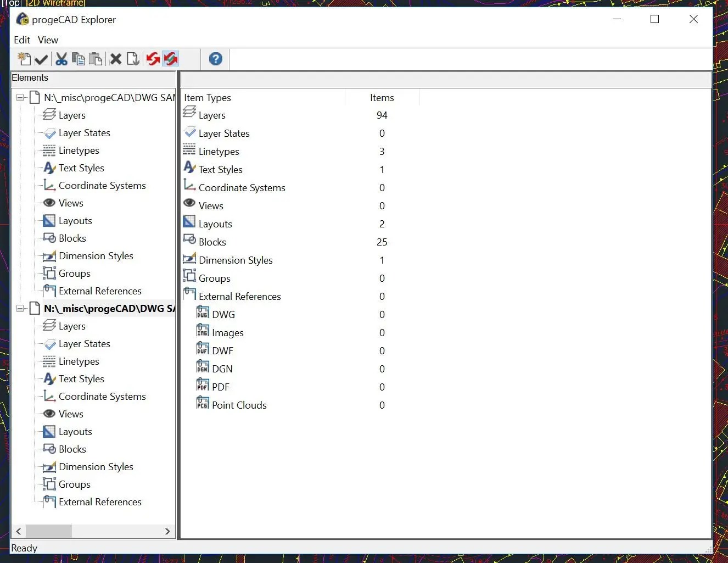The image size is (728, 563).
Task: Click Blocks icon under the non-bold drawing
Action: pos(49,238)
